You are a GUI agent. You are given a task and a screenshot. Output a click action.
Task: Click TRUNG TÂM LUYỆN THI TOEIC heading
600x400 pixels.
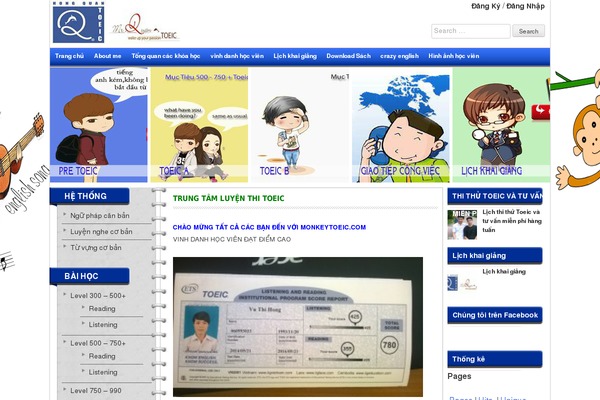coord(228,198)
